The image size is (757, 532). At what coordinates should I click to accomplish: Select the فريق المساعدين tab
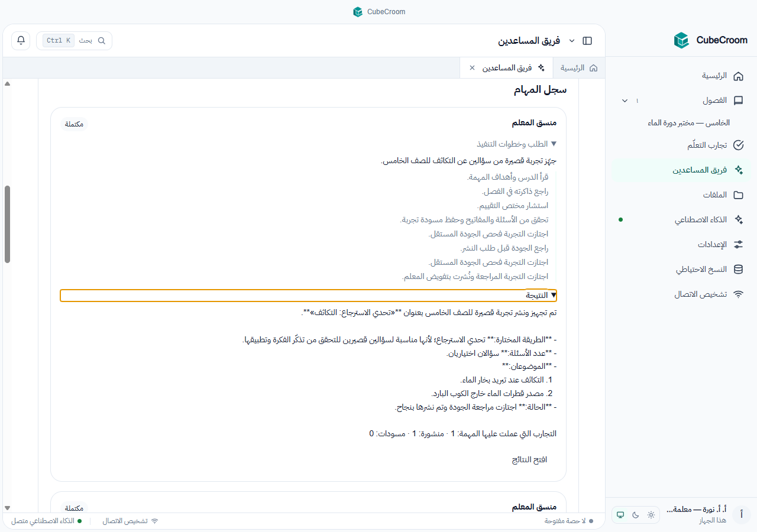tap(506, 68)
